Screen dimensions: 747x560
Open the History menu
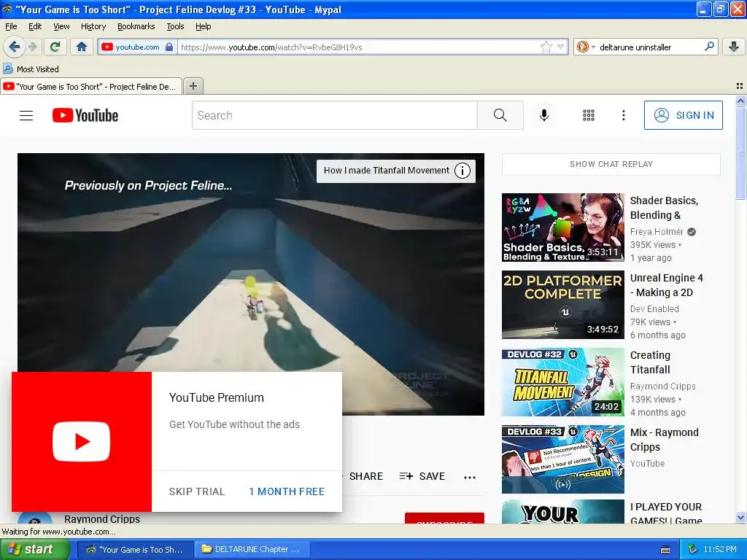click(x=93, y=26)
